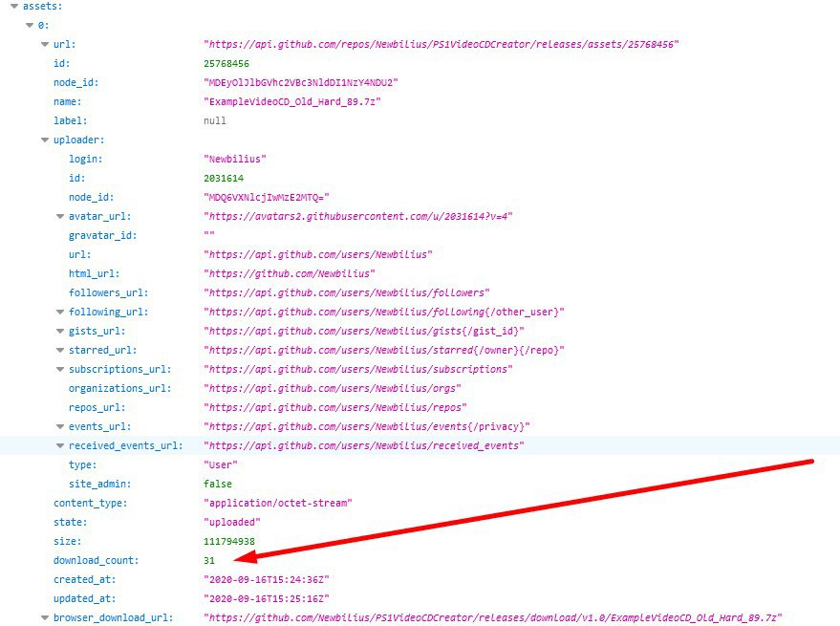
Task: Click the assets key label
Action: tap(42, 7)
